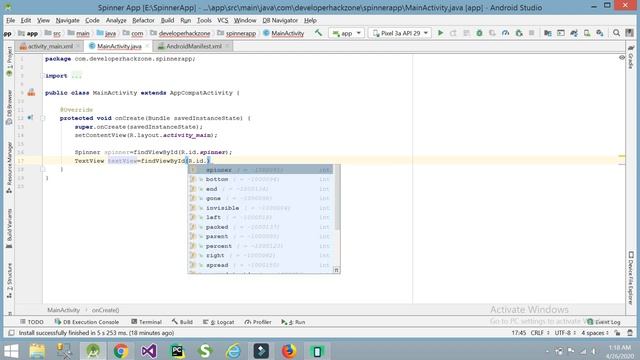
Task: Open the Refactor menu
Action: click(x=143, y=20)
